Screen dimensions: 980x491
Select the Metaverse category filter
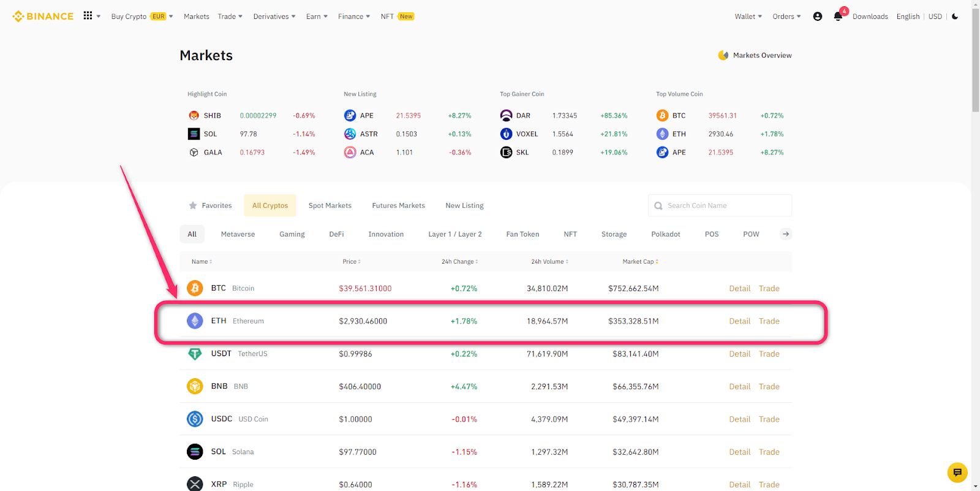pos(238,234)
